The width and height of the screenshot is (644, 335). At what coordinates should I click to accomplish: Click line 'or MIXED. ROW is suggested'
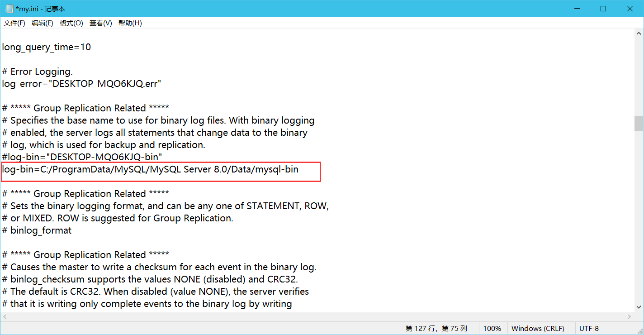pos(118,218)
